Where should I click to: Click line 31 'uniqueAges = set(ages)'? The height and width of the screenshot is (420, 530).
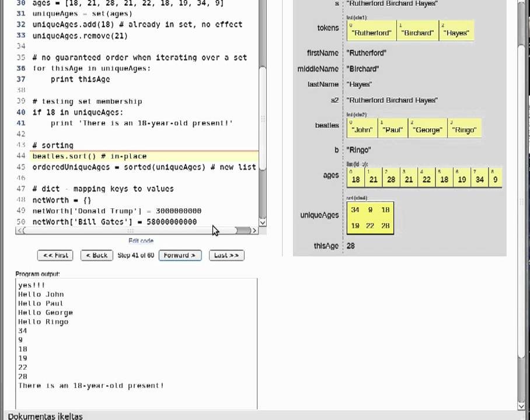click(x=82, y=13)
